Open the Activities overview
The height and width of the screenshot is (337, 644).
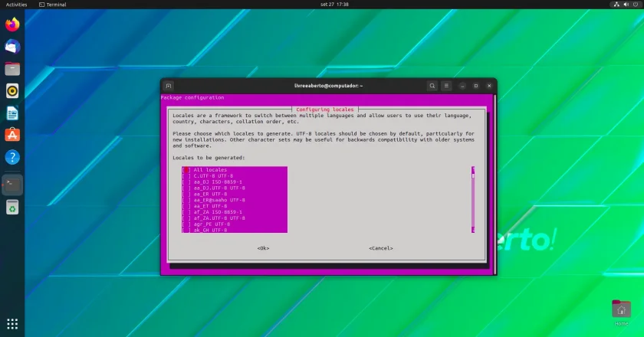coord(16,5)
